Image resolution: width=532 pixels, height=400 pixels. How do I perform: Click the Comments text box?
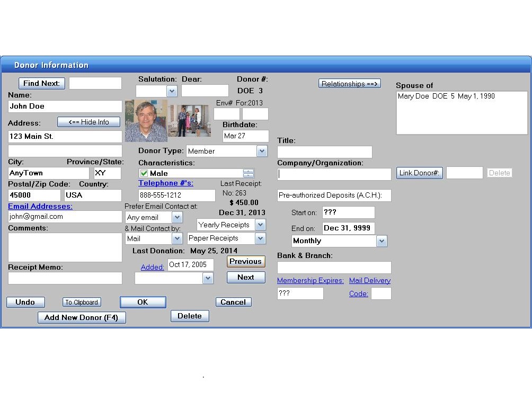[x=65, y=247]
